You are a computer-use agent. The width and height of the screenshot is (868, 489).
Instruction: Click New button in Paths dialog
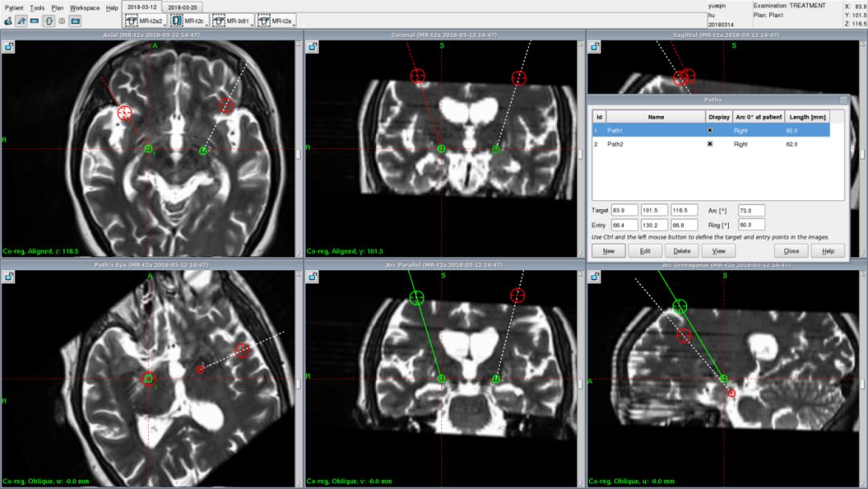click(x=608, y=251)
